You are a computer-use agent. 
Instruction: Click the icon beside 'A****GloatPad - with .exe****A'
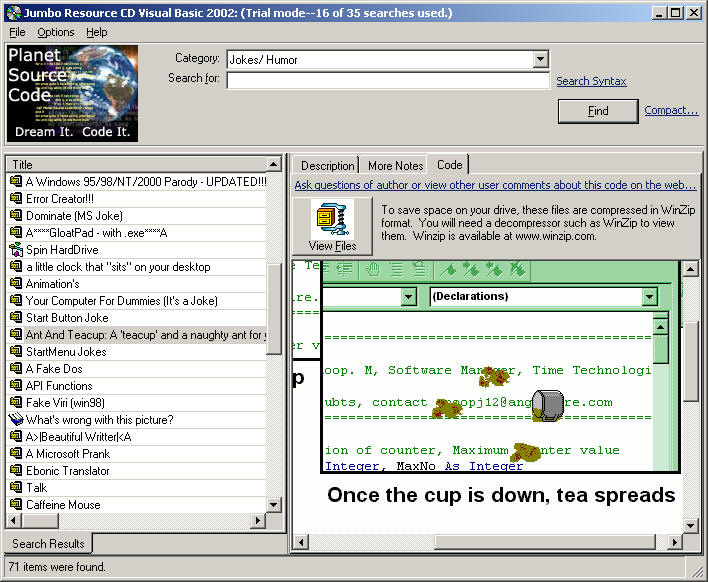point(16,233)
